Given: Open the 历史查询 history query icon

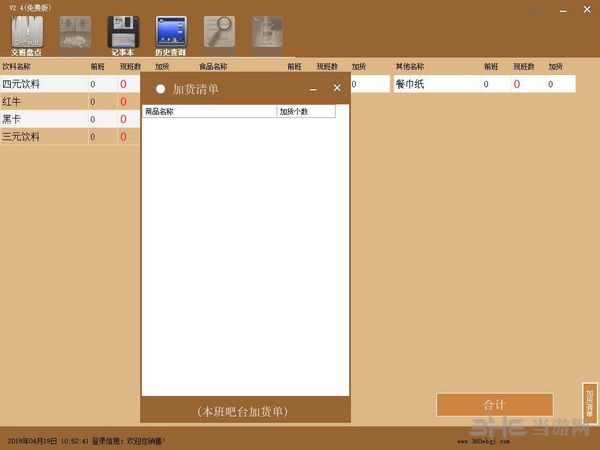Looking at the screenshot, I should click(x=171, y=36).
